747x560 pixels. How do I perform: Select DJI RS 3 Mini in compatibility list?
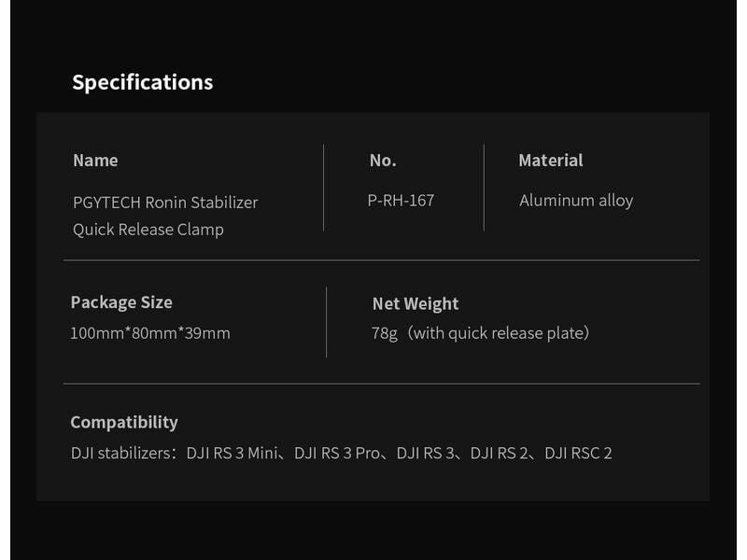(232, 454)
